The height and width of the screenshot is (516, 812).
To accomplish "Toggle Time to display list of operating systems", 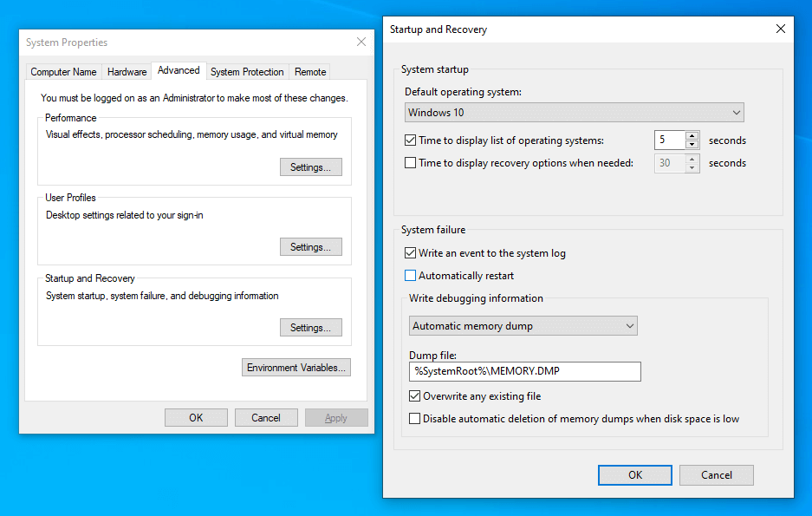I will [x=410, y=140].
